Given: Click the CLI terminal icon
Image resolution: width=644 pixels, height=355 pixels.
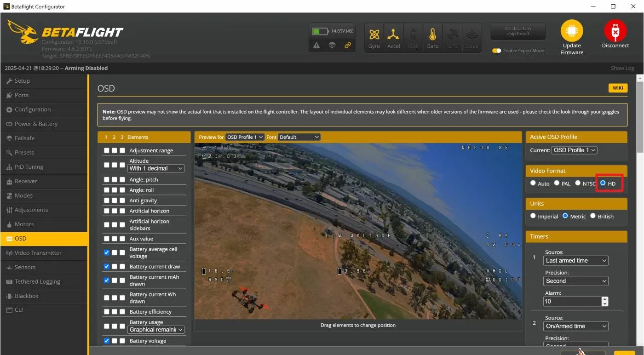Looking at the screenshot, I should (9, 310).
